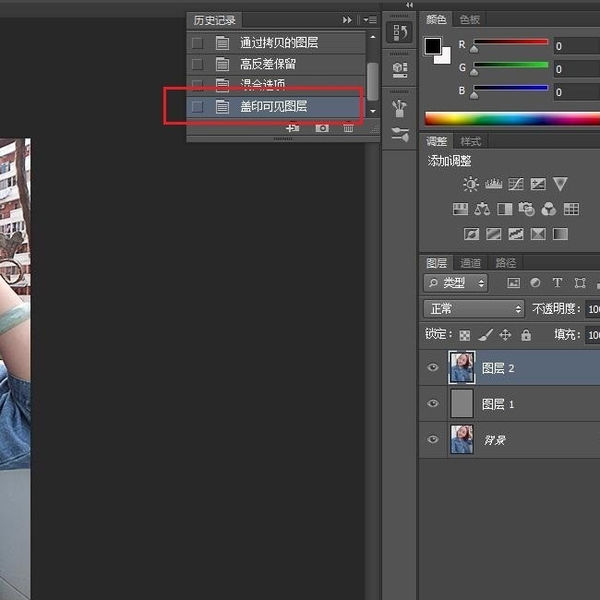Select history state 盖印可见图层
600x600 pixels.
click(276, 106)
